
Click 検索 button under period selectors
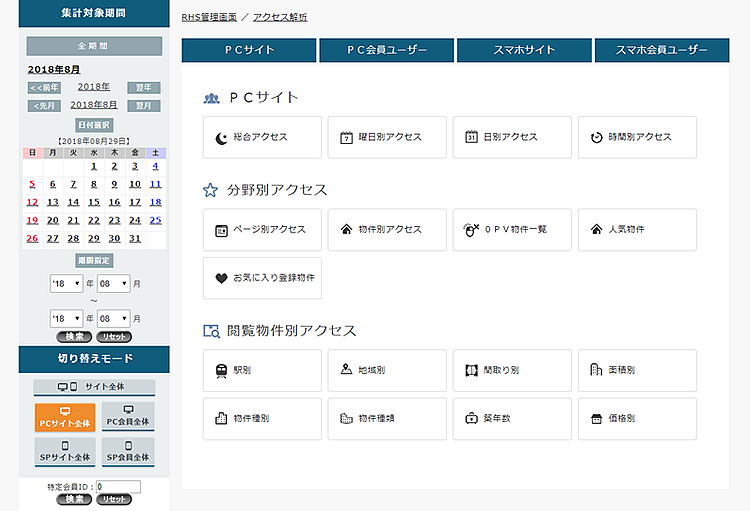(x=74, y=337)
